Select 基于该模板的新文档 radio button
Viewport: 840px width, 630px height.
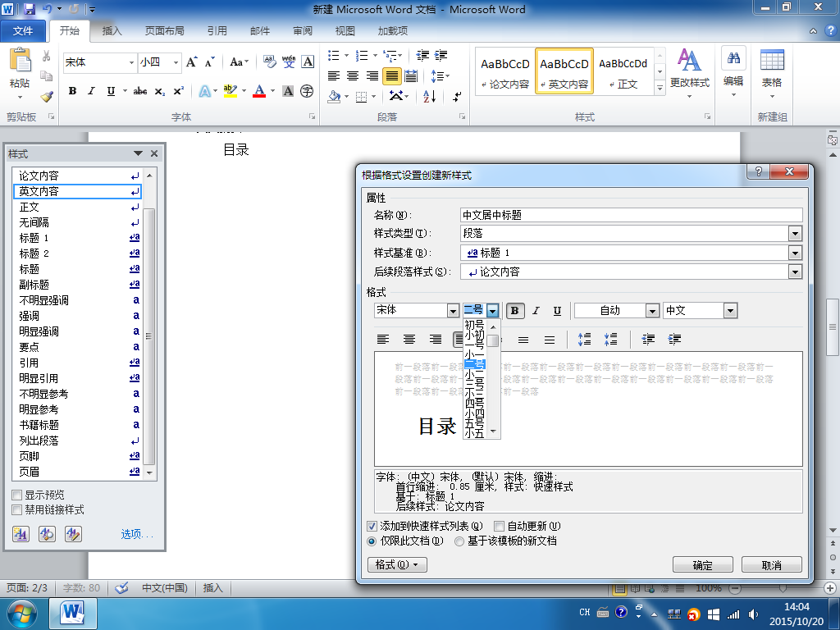(459, 541)
